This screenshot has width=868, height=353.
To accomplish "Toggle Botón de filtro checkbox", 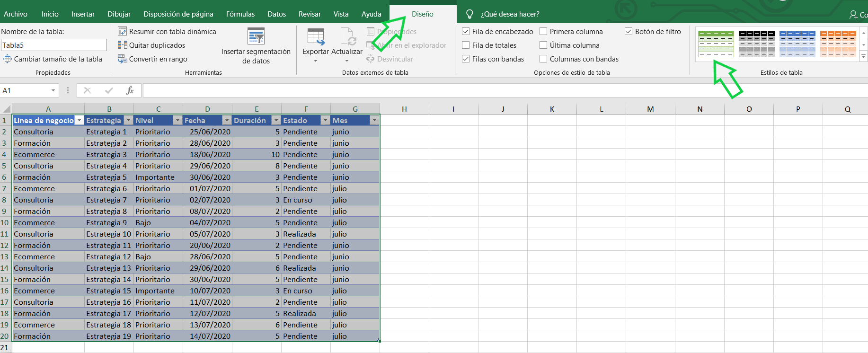I will pyautogui.click(x=629, y=31).
